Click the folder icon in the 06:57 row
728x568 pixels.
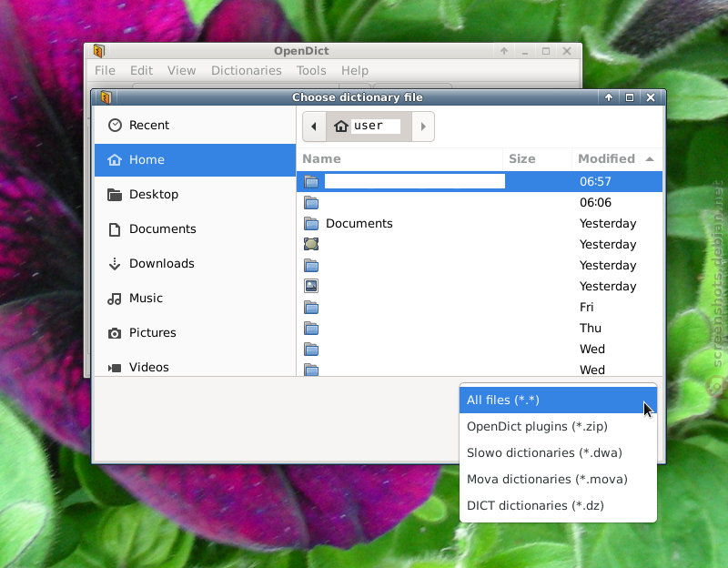coord(311,181)
